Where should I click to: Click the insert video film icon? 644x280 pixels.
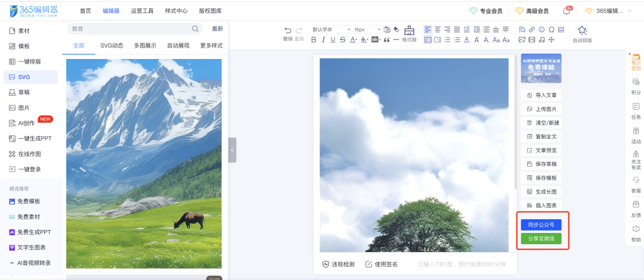point(532,40)
